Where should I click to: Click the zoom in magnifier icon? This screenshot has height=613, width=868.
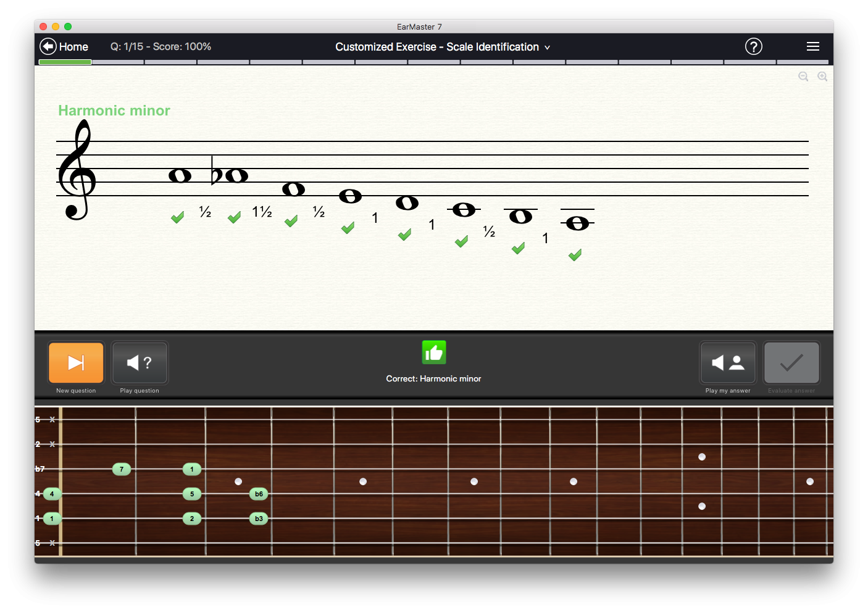tap(822, 77)
